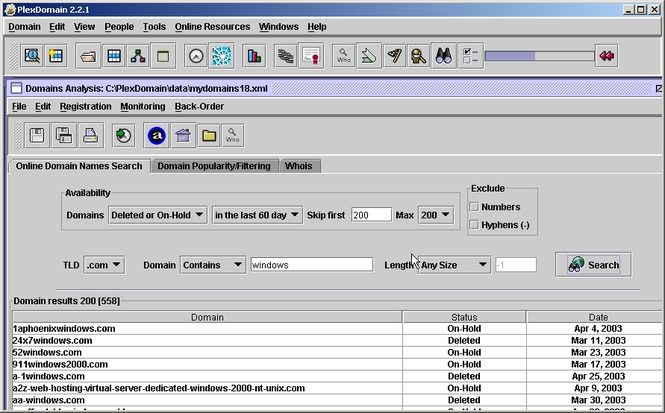Viewport: 665px width, 413px height.
Task: Click the round clock gauge icon
Action: 196,56
